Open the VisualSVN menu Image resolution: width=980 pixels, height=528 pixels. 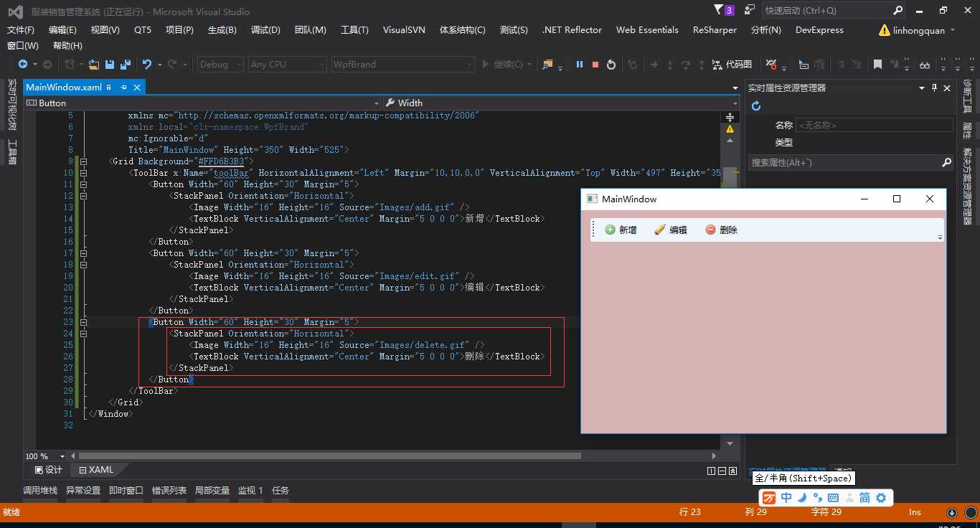point(404,30)
